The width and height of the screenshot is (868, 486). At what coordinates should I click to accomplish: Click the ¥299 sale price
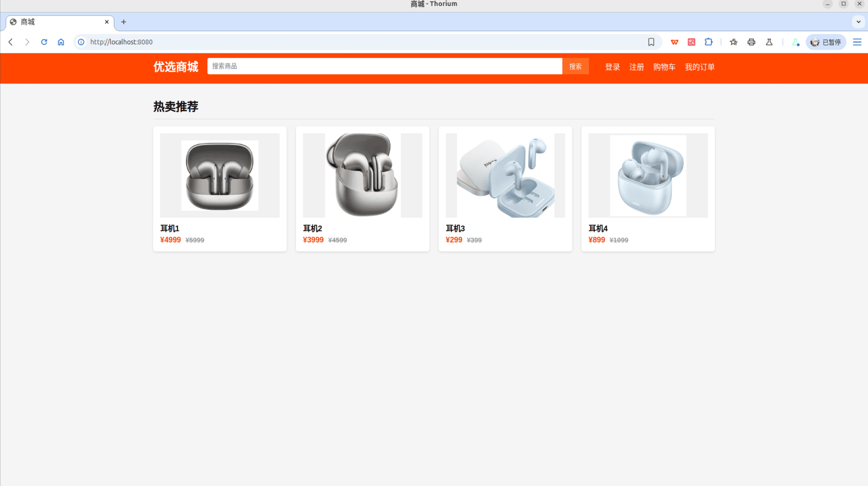click(x=454, y=240)
